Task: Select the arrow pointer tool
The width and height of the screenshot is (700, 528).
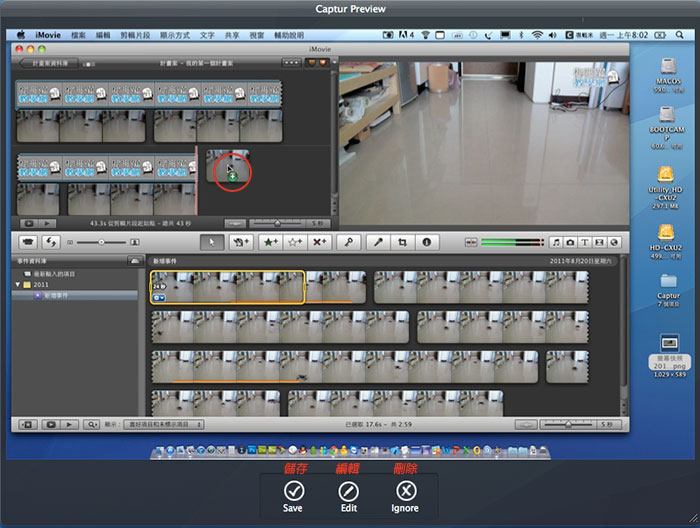Action: pyautogui.click(x=212, y=242)
